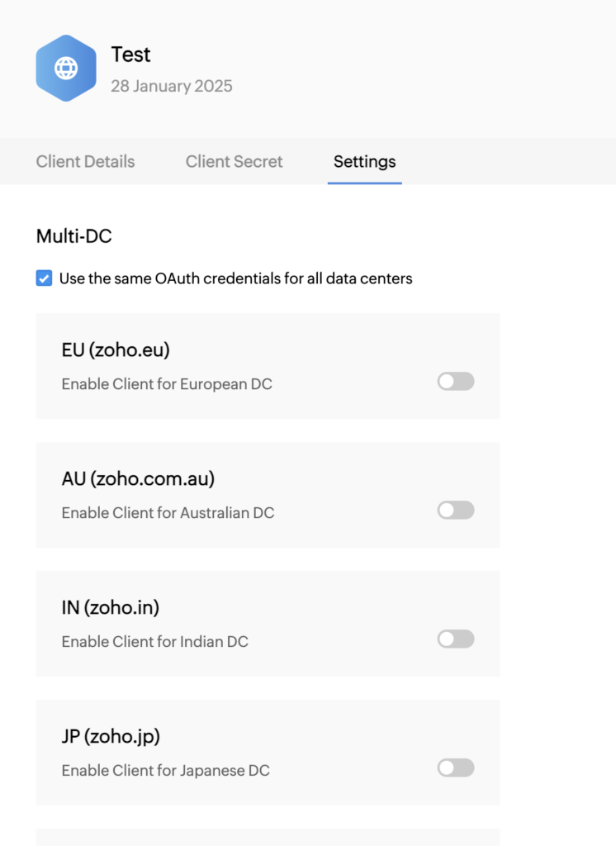Click the 28 January 2025 date text
Viewport: 616px width, 846px height.
coord(172,86)
